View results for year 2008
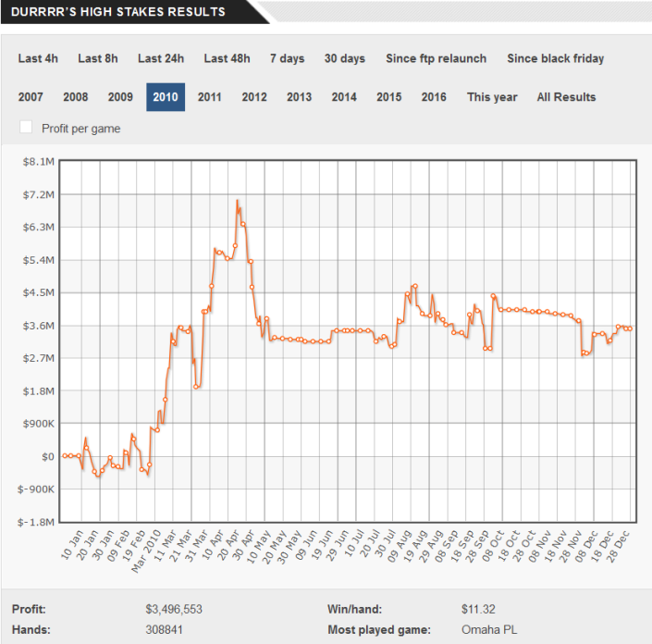Image resolution: width=652 pixels, height=644 pixels. [x=76, y=97]
